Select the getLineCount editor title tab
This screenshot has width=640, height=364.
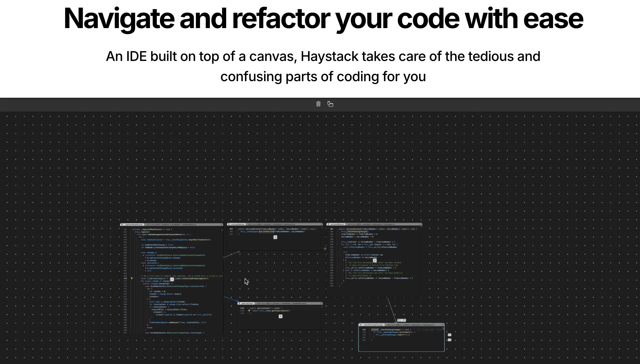click(x=246, y=303)
